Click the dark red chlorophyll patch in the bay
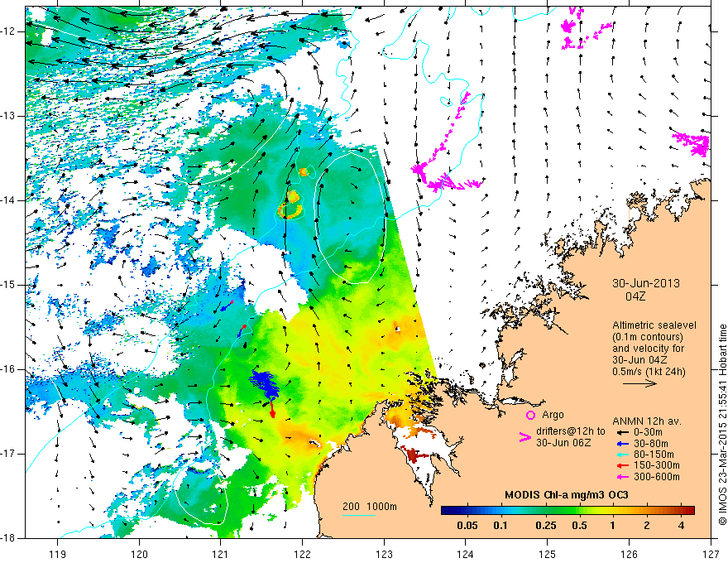This screenshot has width=728, height=563. pyautogui.click(x=413, y=455)
